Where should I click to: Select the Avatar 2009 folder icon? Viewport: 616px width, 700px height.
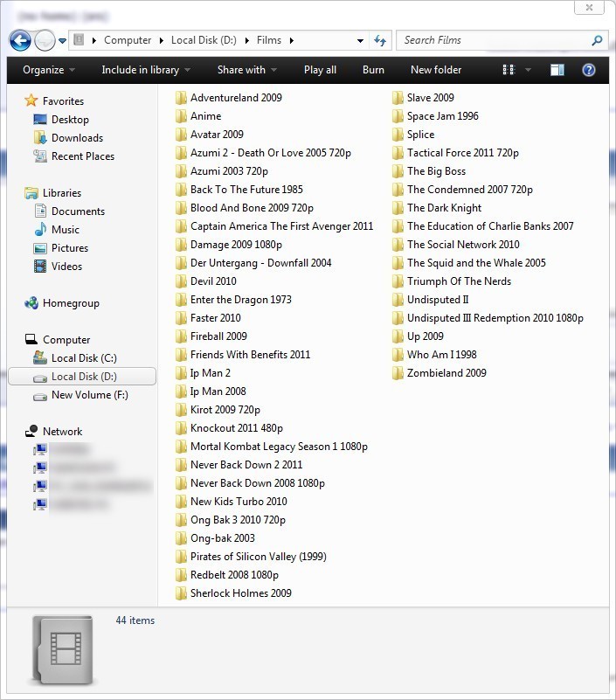(182, 135)
